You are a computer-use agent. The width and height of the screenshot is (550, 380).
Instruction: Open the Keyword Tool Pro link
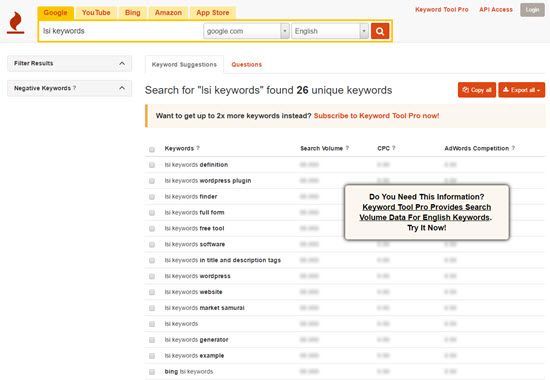(x=442, y=9)
